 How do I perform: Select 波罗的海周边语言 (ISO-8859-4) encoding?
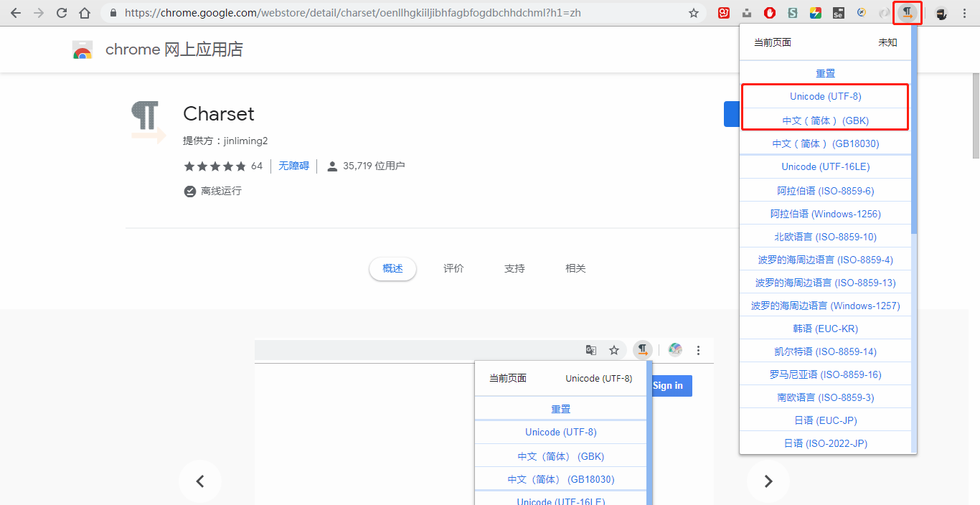tap(825, 260)
